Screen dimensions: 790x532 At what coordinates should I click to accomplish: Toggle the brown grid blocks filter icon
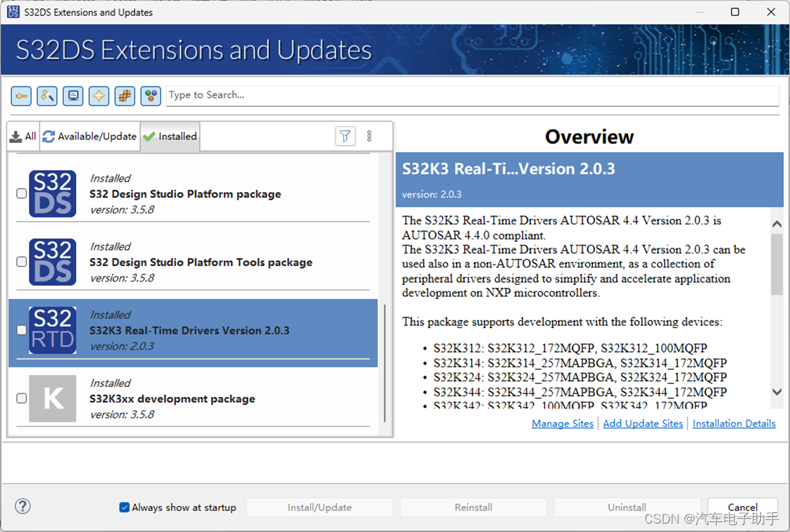coord(125,96)
